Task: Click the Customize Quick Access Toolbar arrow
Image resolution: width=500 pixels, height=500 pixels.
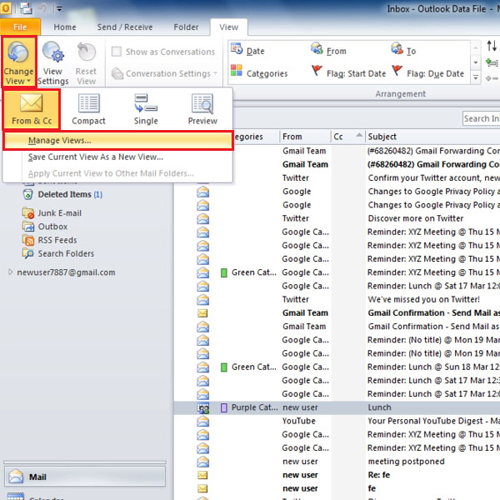Action: (59, 9)
